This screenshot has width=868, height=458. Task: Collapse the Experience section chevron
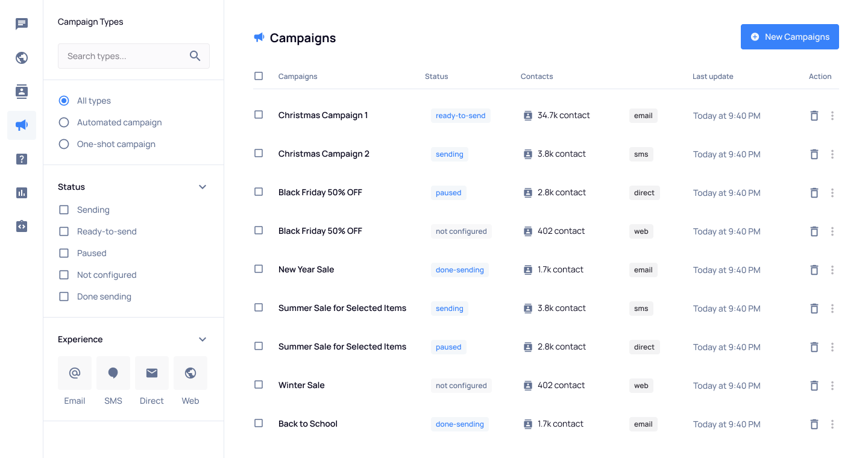tap(203, 339)
